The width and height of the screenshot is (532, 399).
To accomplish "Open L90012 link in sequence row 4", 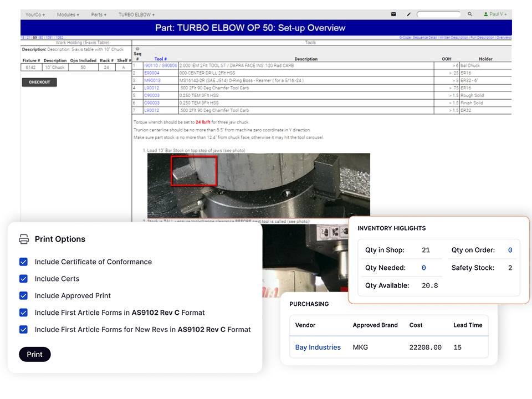I will point(152,88).
